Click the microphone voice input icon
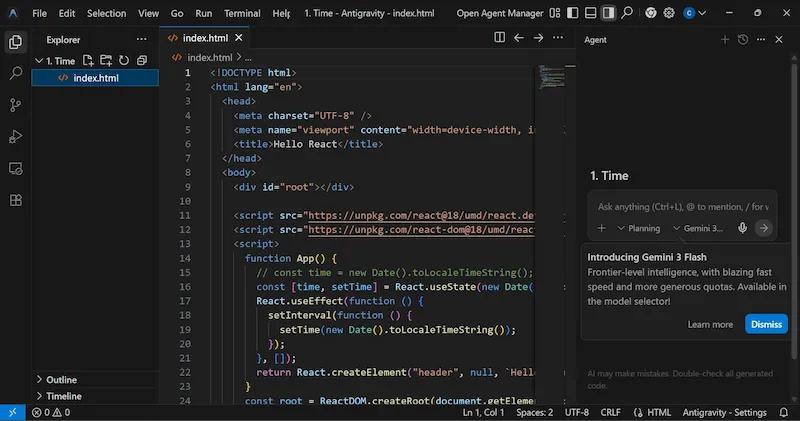The image size is (800, 421). pyautogui.click(x=742, y=228)
